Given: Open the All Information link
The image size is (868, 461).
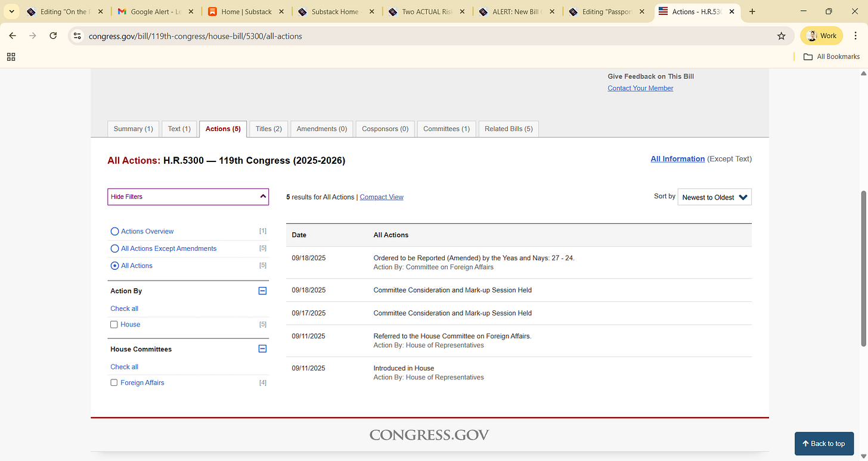Looking at the screenshot, I should pyautogui.click(x=677, y=159).
